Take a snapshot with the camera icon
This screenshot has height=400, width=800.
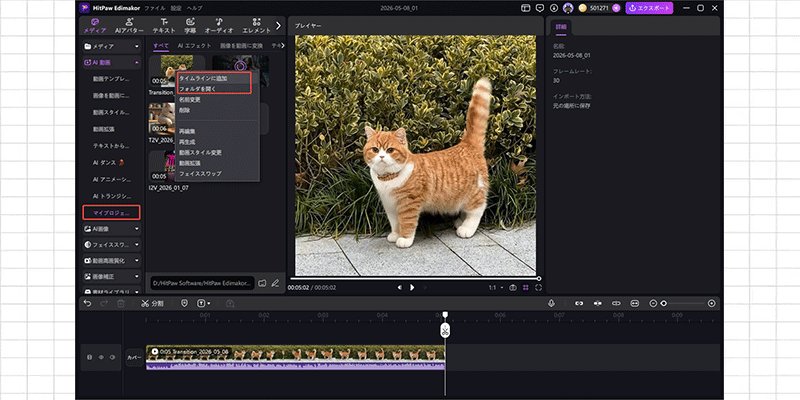(x=513, y=288)
